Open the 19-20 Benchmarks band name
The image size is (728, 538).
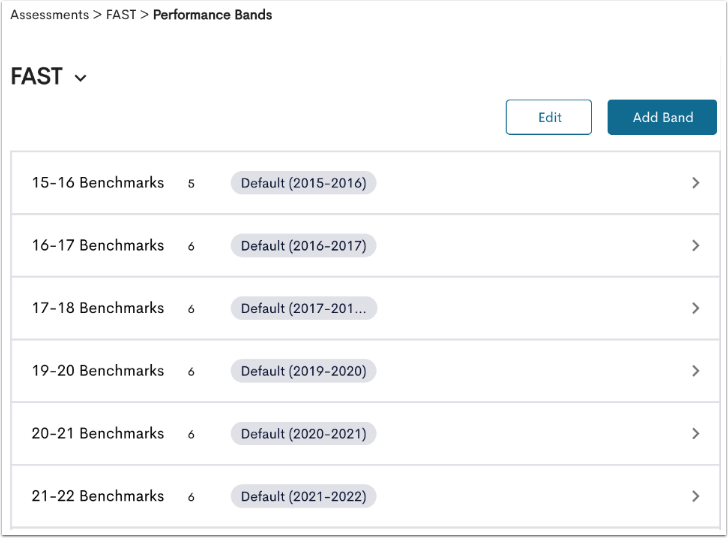(98, 371)
